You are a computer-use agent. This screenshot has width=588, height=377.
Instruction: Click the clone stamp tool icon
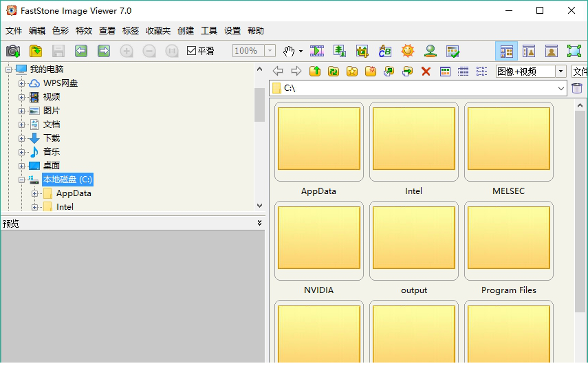pos(430,51)
